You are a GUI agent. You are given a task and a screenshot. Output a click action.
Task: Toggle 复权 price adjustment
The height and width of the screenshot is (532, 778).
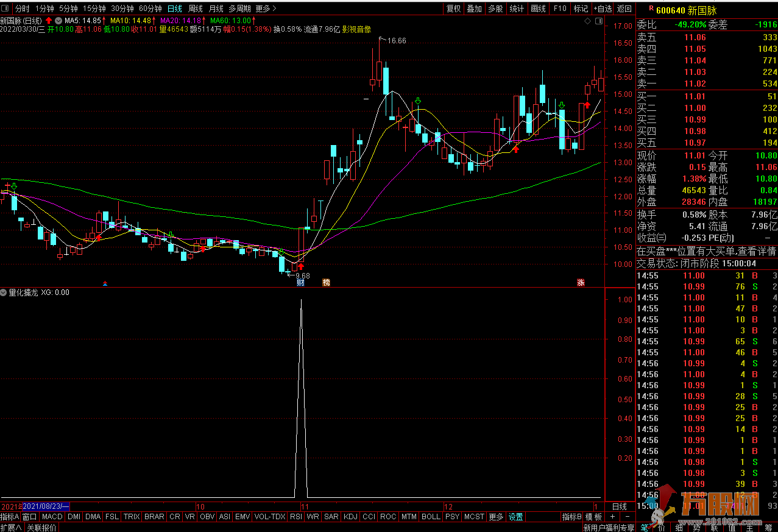[x=454, y=9]
